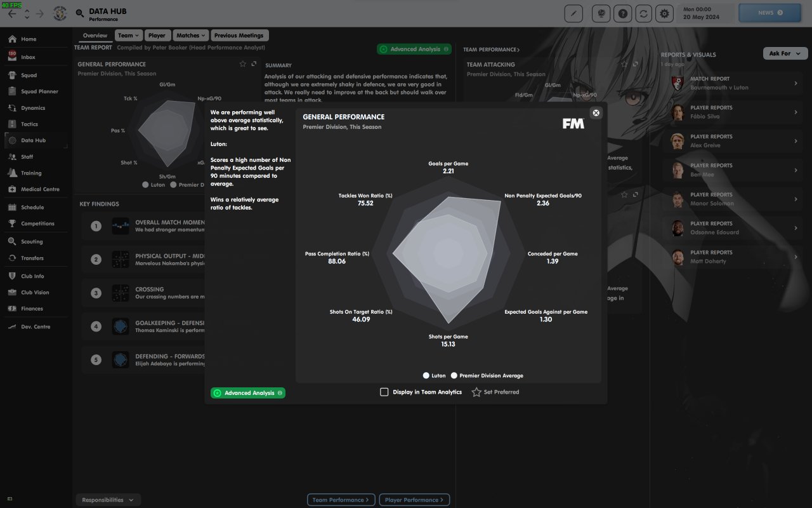Click the Luton club badge in header
The image size is (812, 508).
pyautogui.click(x=60, y=13)
